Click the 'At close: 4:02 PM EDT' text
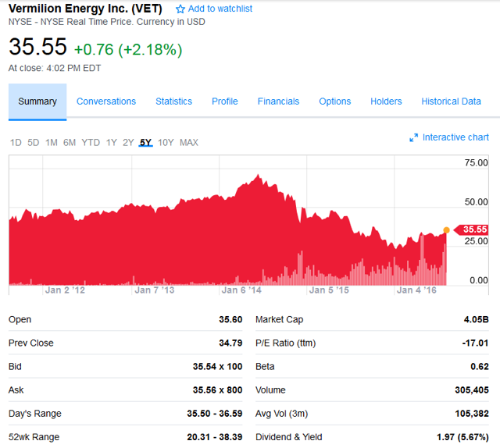Screen dimensions: 500x448 [x=55, y=68]
